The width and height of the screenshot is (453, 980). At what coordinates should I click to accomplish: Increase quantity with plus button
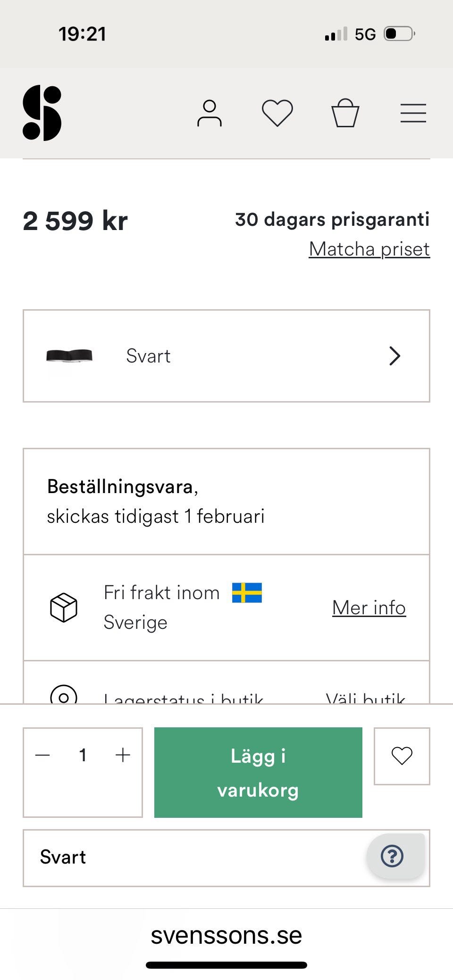pos(123,755)
